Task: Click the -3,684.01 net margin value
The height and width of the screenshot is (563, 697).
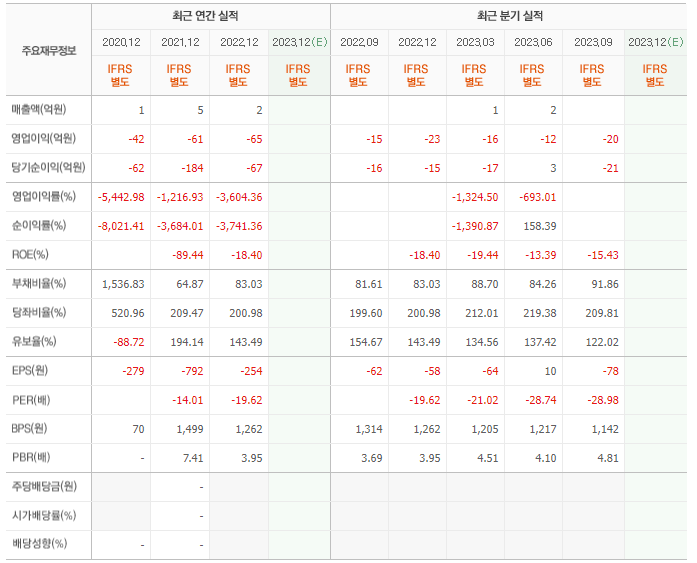Action: click(180, 226)
